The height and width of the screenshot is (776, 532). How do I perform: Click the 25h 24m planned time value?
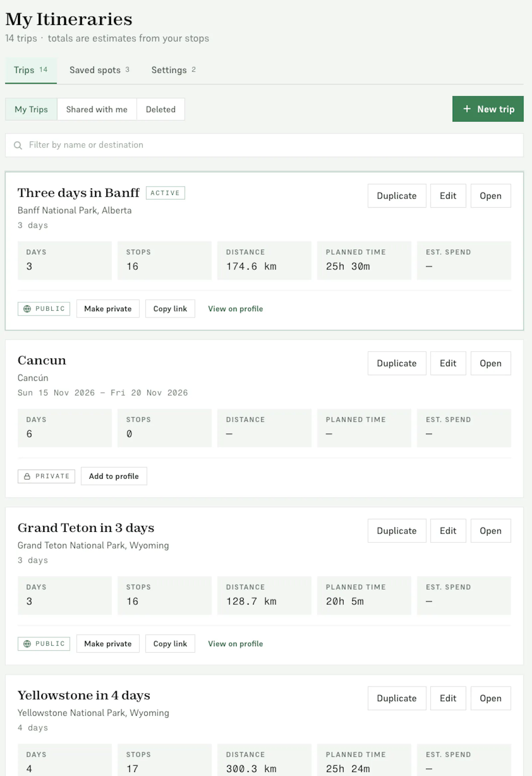pos(348,769)
